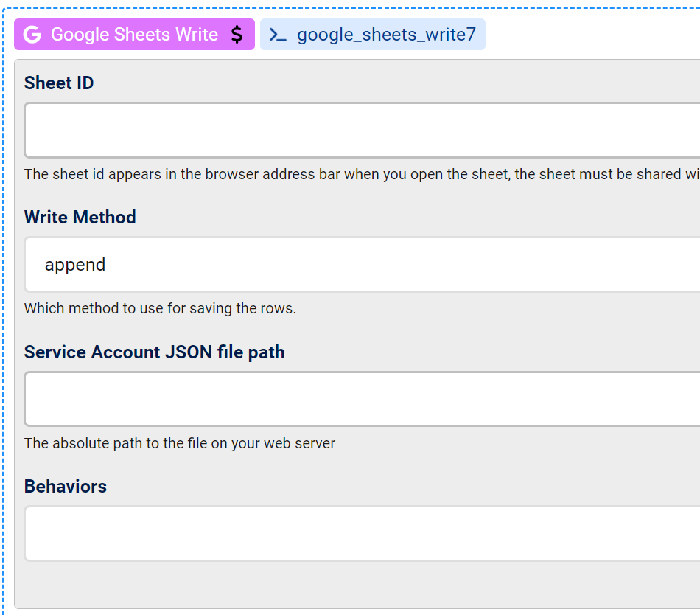Focus the Sheet ID input field
The width and height of the screenshot is (700, 615).
point(362,130)
